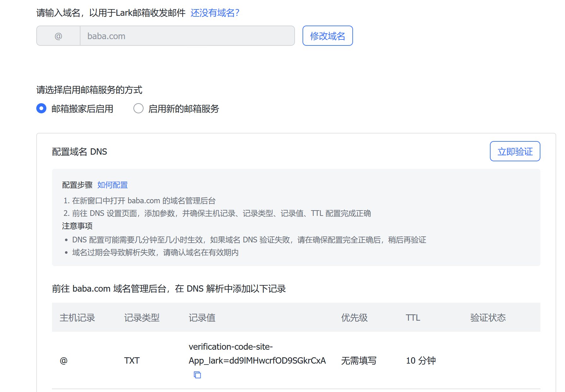
Task: Click the 记录类型 column header
Action: 142,318
